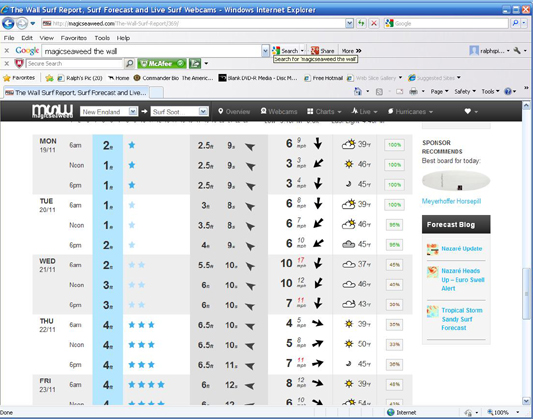Click the Home icon in command bar

[x=358, y=91]
